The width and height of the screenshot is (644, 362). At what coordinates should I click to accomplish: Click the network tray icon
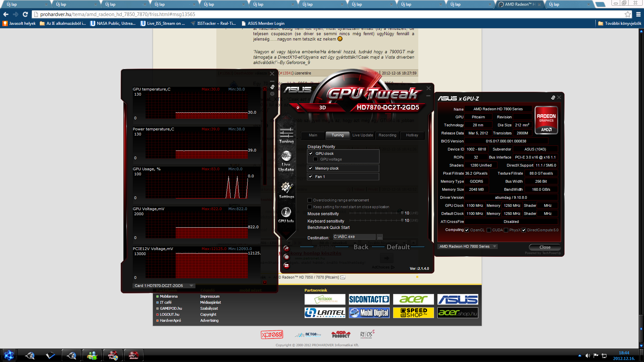click(x=604, y=356)
